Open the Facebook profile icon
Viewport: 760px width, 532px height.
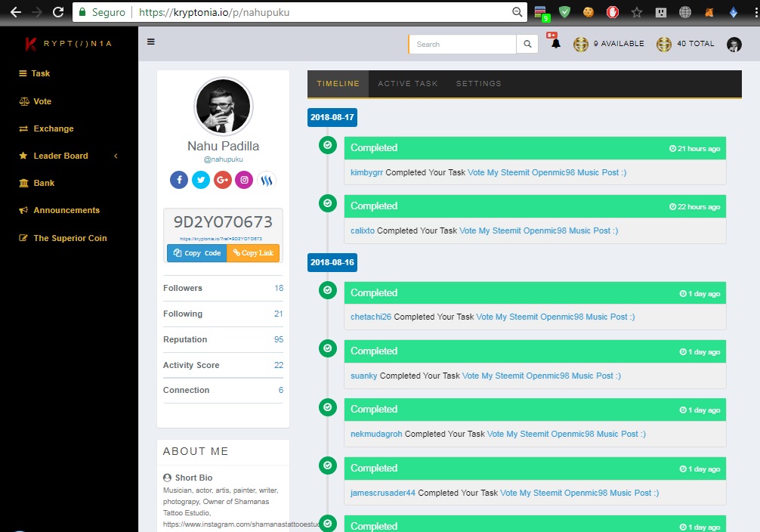(x=179, y=180)
